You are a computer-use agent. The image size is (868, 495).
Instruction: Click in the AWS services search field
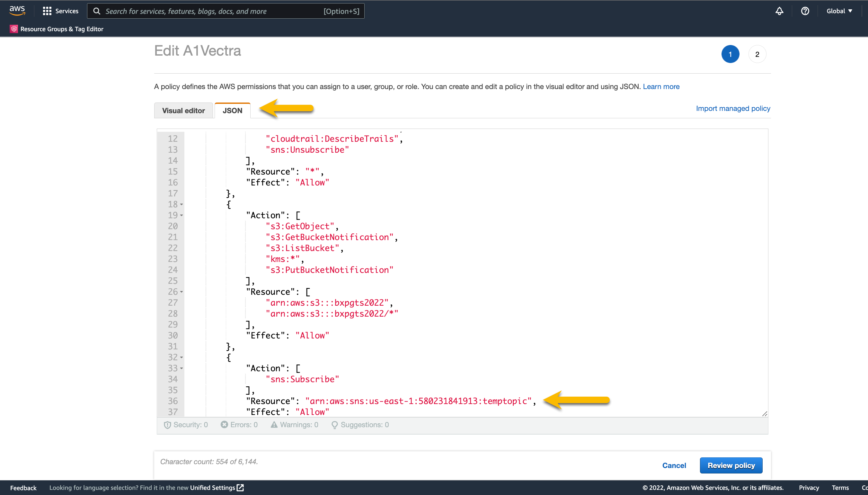click(x=211, y=11)
